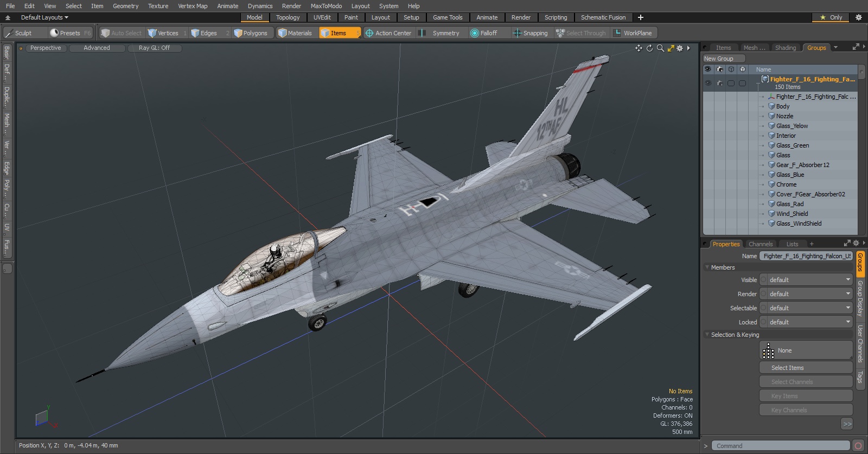This screenshot has width=868, height=454.
Task: Collapse the Members section
Action: click(707, 267)
